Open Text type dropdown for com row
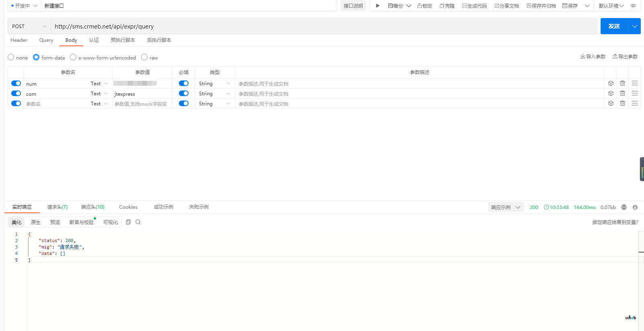 [99, 93]
